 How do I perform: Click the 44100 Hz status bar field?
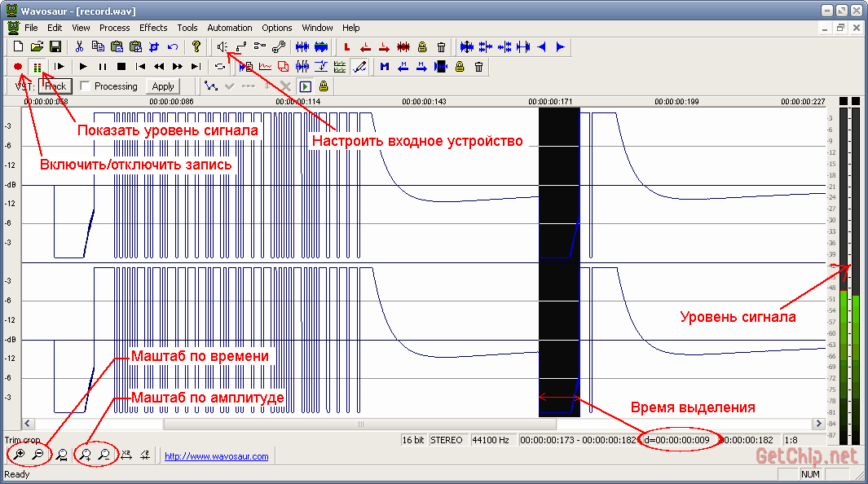[492, 440]
